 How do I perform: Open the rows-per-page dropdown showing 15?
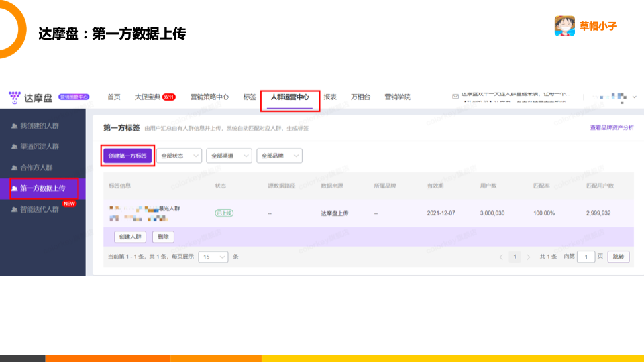213,257
